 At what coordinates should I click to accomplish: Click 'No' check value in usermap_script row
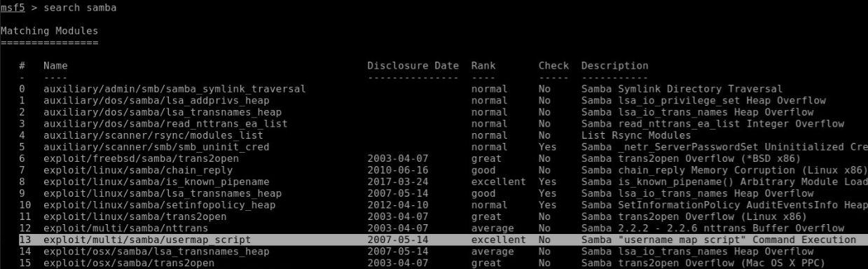point(544,239)
